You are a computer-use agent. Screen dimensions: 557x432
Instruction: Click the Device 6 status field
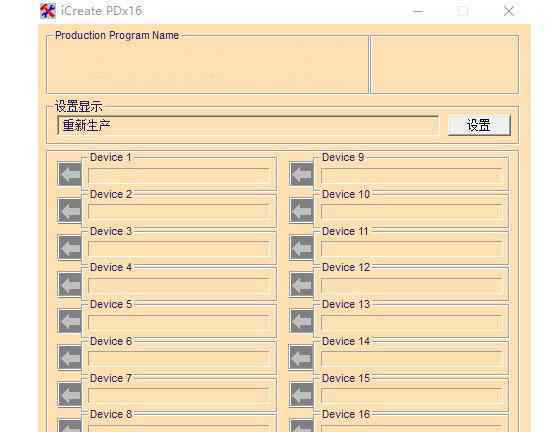pos(179,359)
